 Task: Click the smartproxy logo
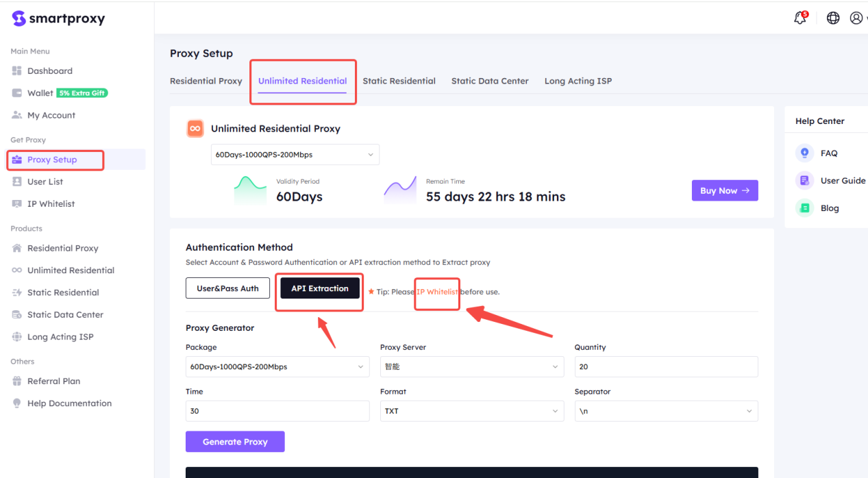(58, 18)
